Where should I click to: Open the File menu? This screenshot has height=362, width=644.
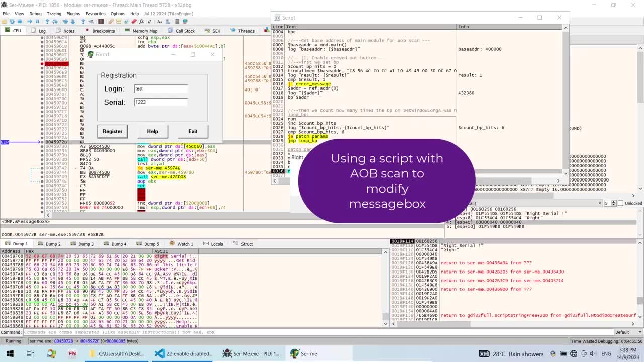pyautogui.click(x=6, y=14)
